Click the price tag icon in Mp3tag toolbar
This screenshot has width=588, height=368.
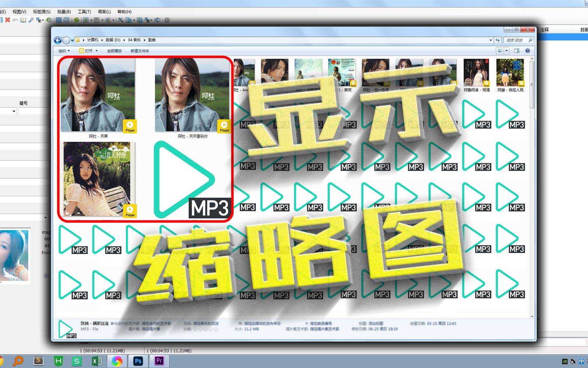108,20
